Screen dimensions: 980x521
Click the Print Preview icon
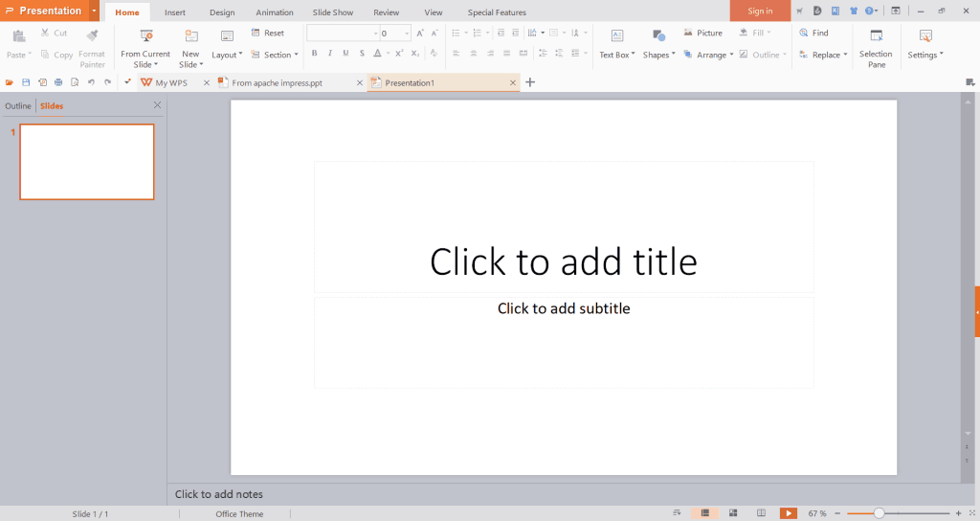75,82
